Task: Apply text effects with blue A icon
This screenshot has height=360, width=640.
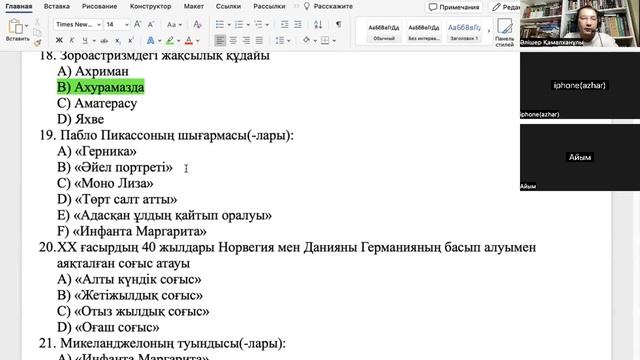Action: pos(151,40)
